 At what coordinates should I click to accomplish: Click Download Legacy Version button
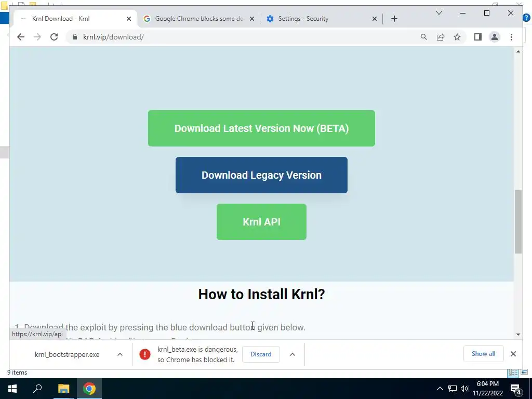[261, 175]
